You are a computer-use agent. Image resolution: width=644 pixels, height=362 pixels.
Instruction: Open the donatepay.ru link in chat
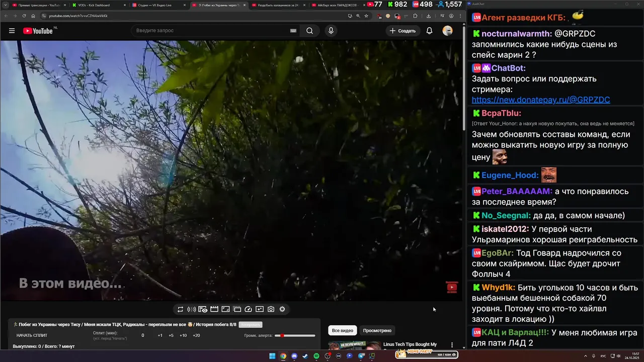click(x=541, y=100)
